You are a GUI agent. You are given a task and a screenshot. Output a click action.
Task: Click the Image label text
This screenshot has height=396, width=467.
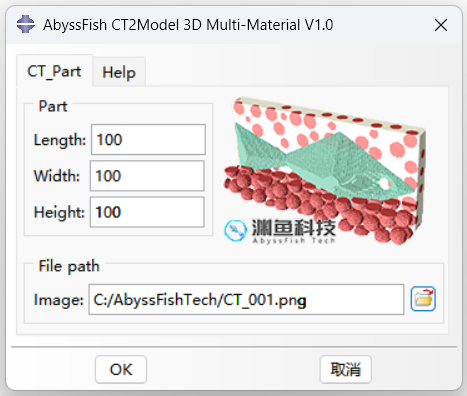point(59,300)
